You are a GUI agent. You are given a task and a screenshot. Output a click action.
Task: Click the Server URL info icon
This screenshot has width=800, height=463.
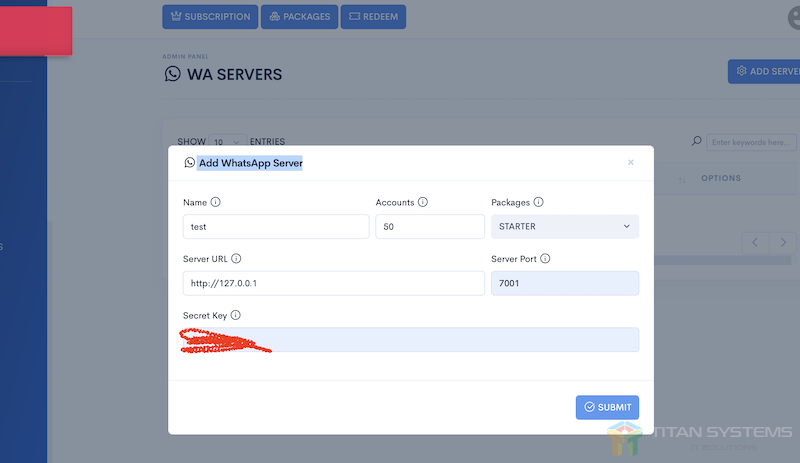click(237, 259)
